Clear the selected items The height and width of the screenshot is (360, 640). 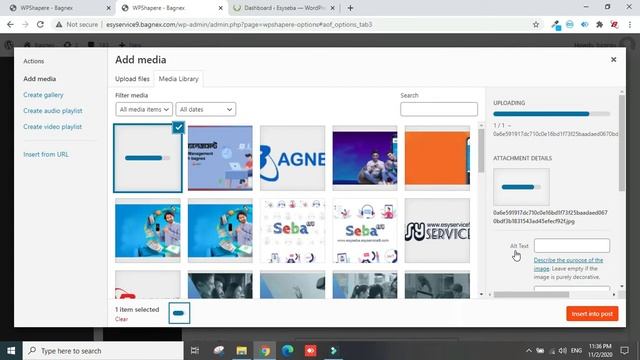tap(121, 319)
